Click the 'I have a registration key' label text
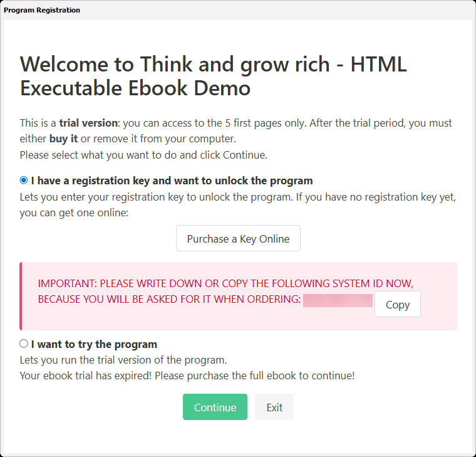476x457 pixels. (172, 181)
